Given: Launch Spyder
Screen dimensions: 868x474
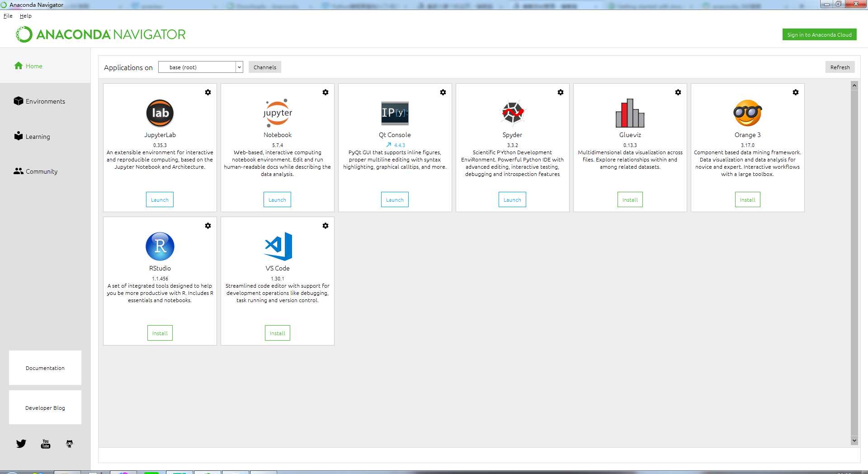Looking at the screenshot, I should point(512,200).
